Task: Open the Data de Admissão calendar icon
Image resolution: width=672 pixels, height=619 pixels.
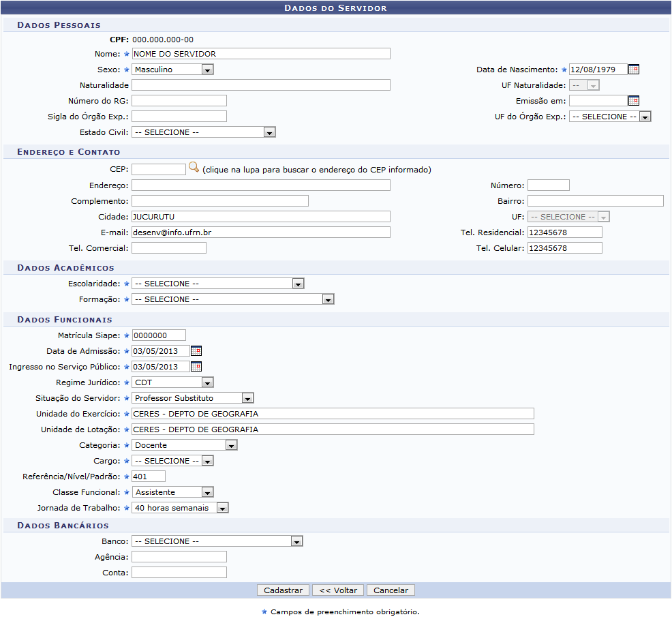Action: click(196, 351)
